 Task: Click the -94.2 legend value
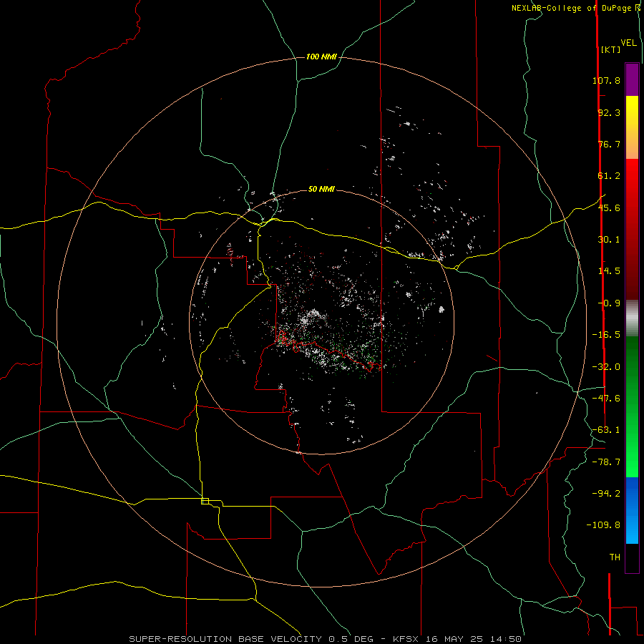606,493
